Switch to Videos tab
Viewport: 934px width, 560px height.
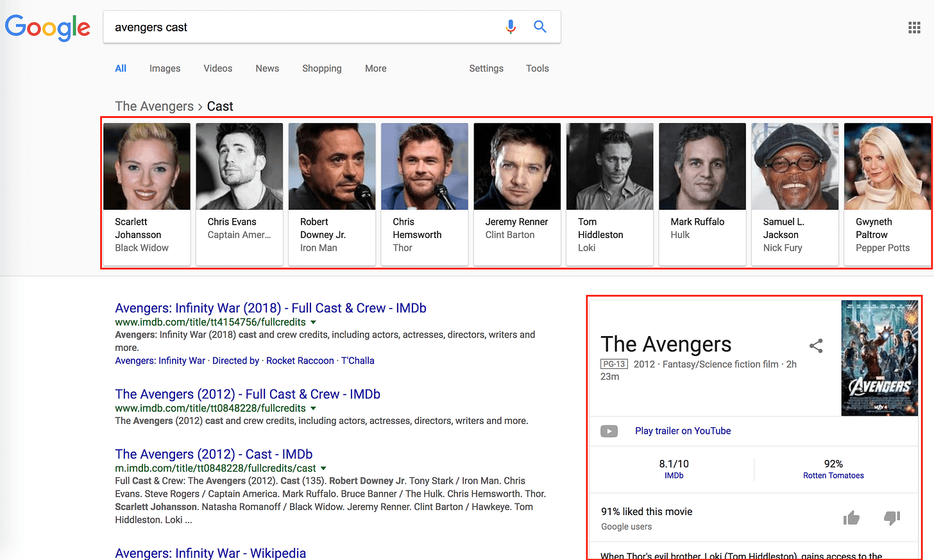pos(218,69)
